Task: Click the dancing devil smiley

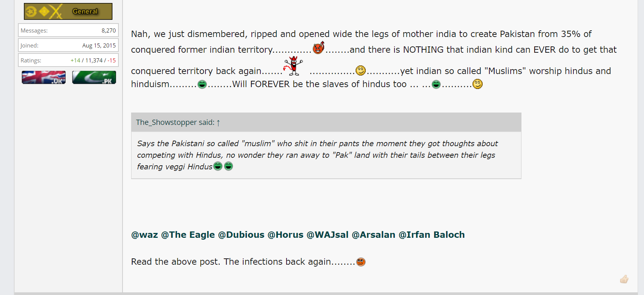Action: (x=293, y=66)
